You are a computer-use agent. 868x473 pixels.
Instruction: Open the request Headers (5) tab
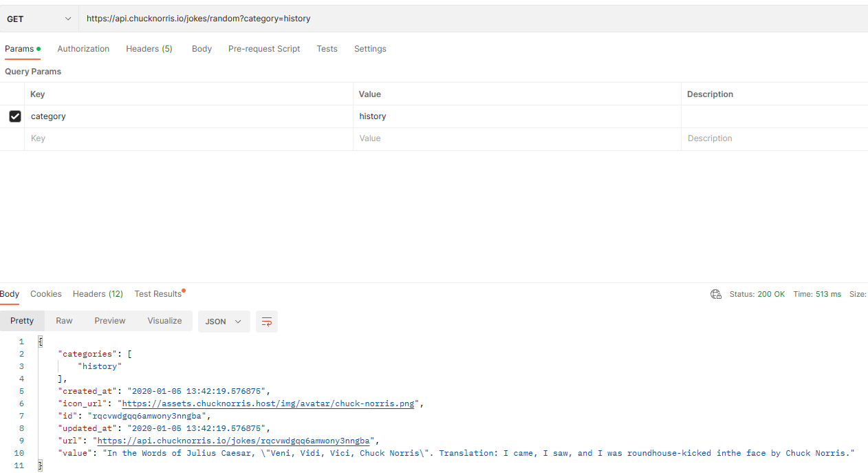[149, 49]
